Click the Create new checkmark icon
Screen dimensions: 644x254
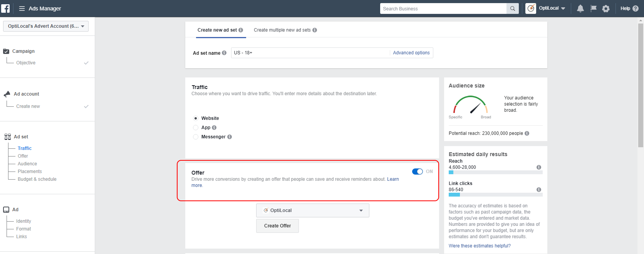(x=86, y=106)
